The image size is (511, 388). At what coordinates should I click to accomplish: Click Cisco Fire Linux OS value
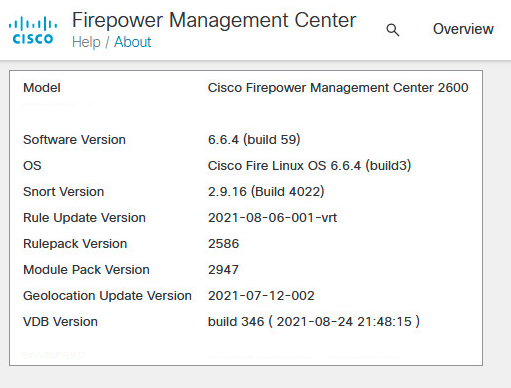pyautogui.click(x=309, y=166)
